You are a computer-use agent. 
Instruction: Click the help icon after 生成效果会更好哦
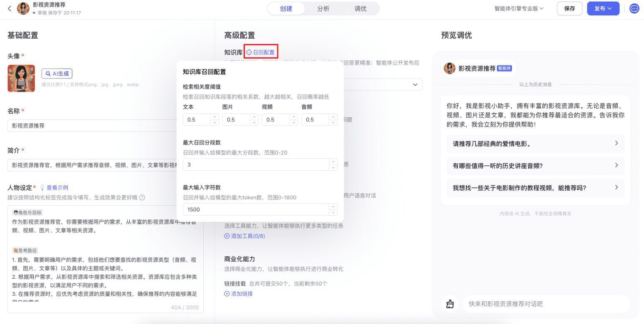point(142,197)
